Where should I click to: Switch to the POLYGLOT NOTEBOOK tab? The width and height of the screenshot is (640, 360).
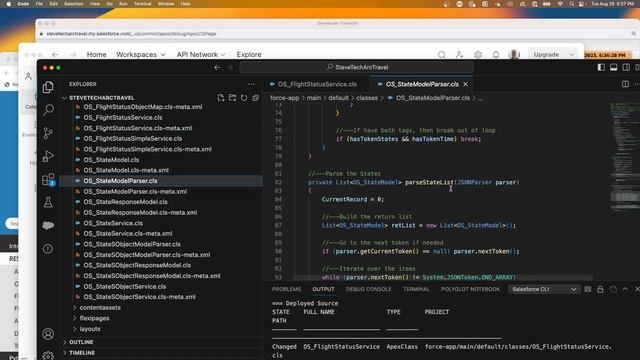click(x=470, y=289)
